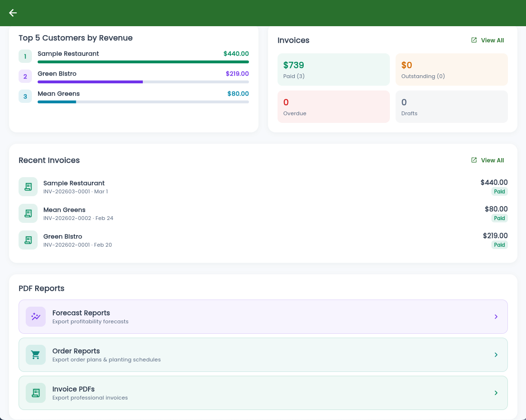This screenshot has height=420, width=526.
Task: Open the Overdue invoices tile
Action: tap(333, 107)
